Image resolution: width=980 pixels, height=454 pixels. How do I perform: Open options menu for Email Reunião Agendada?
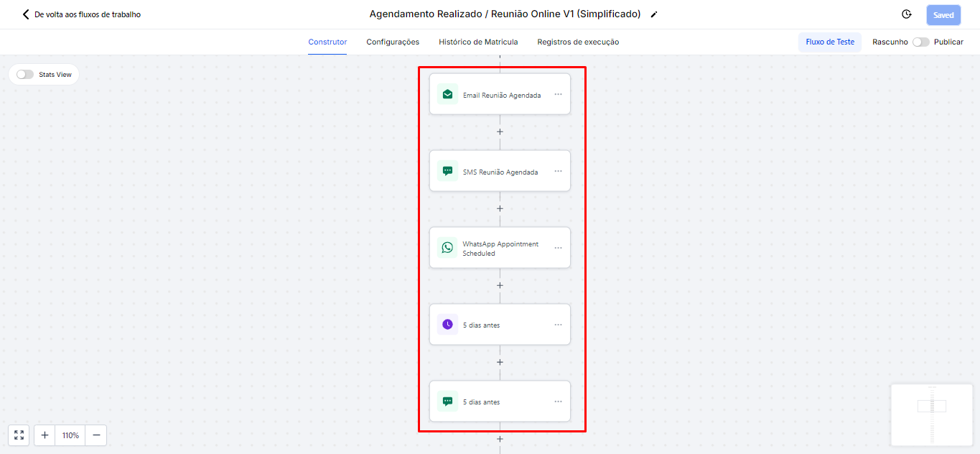[558, 94]
